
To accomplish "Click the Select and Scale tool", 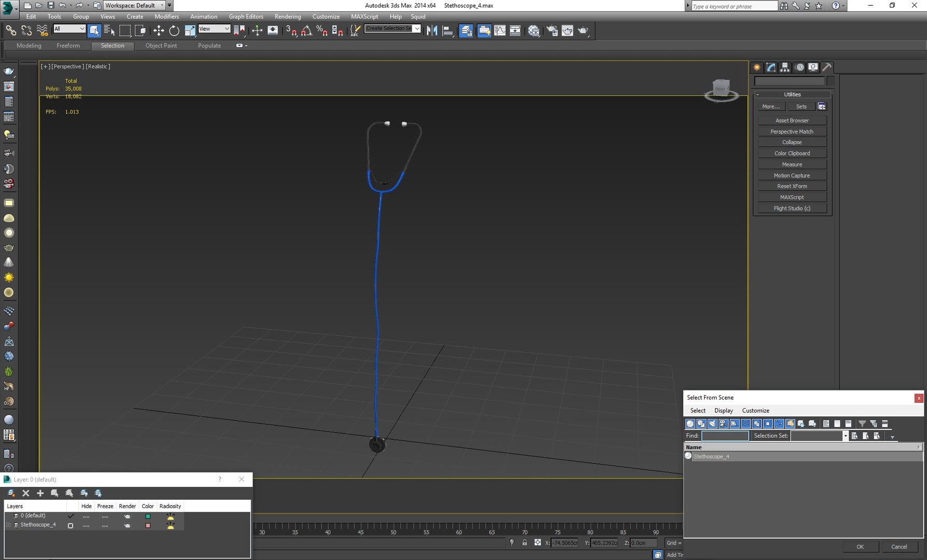I will point(190,31).
